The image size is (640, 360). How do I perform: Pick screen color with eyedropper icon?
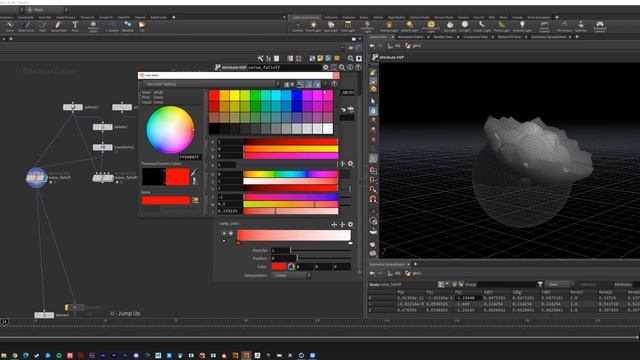point(194,173)
